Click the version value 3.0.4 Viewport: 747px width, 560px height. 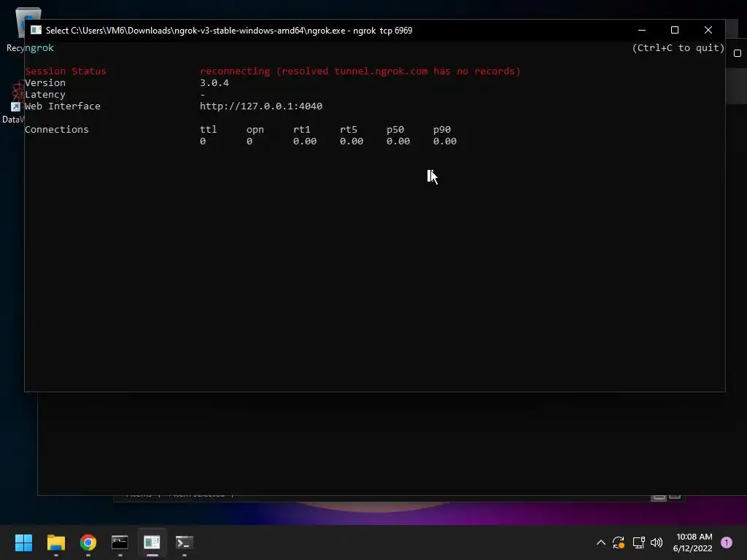click(214, 83)
